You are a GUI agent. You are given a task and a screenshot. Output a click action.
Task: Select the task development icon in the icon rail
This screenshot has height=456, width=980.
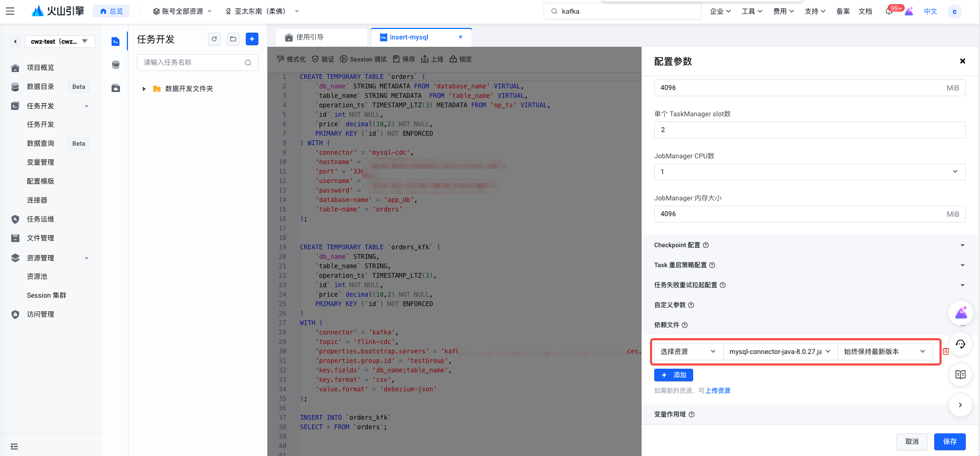tap(116, 42)
